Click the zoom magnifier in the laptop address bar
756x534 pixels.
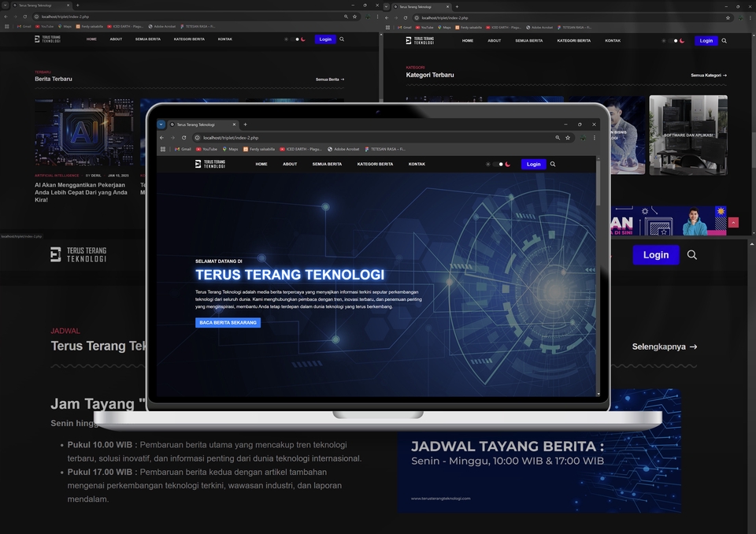pos(558,138)
